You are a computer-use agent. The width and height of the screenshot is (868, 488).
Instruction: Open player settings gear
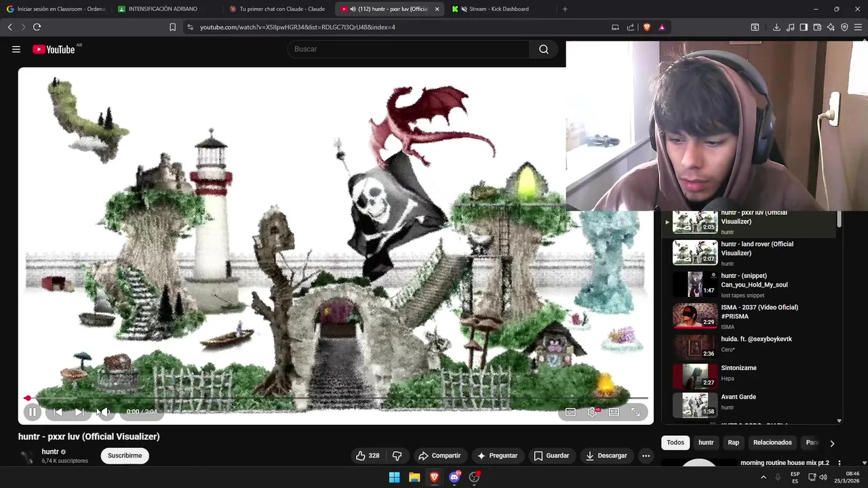(592, 412)
